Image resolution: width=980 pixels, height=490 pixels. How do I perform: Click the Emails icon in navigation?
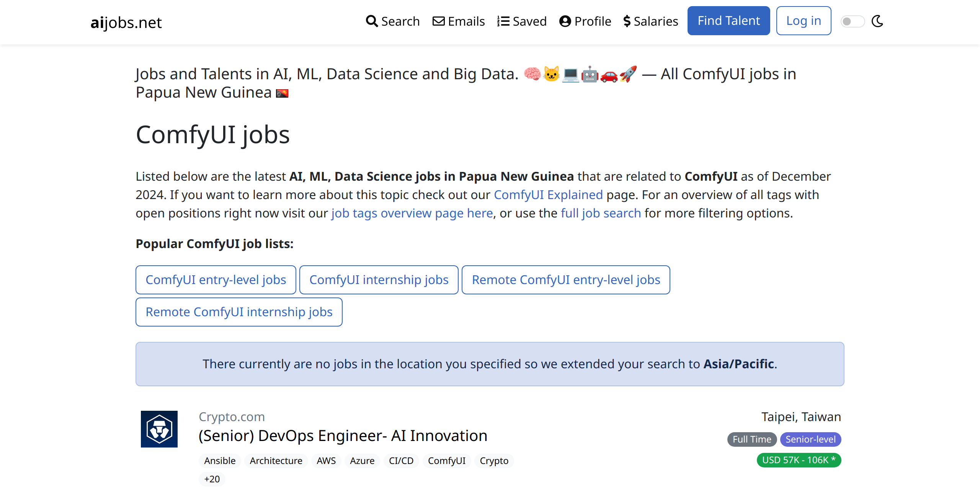point(439,21)
